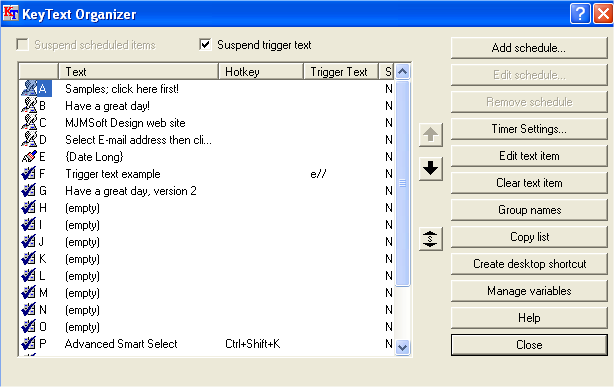
Task: Click the S column header
Action: pyautogui.click(x=386, y=72)
